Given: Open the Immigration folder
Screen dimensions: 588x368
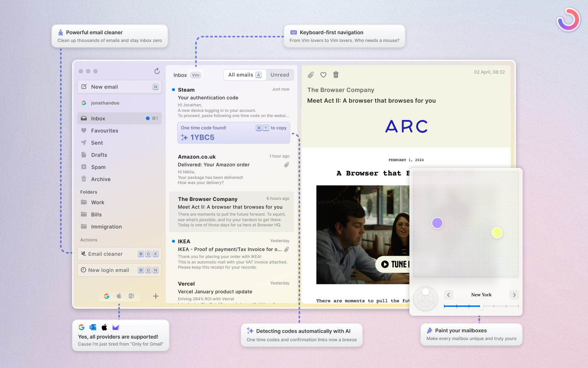Looking at the screenshot, I should coord(119,227).
